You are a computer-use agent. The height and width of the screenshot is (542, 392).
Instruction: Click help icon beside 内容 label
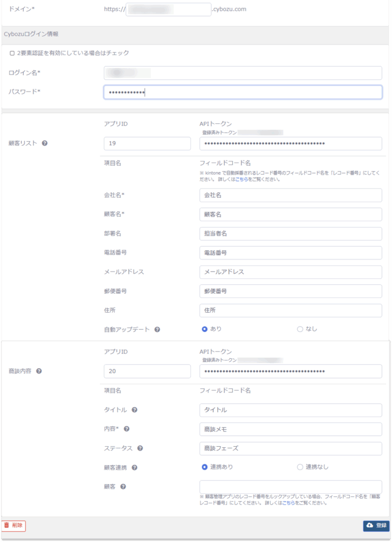(126, 429)
